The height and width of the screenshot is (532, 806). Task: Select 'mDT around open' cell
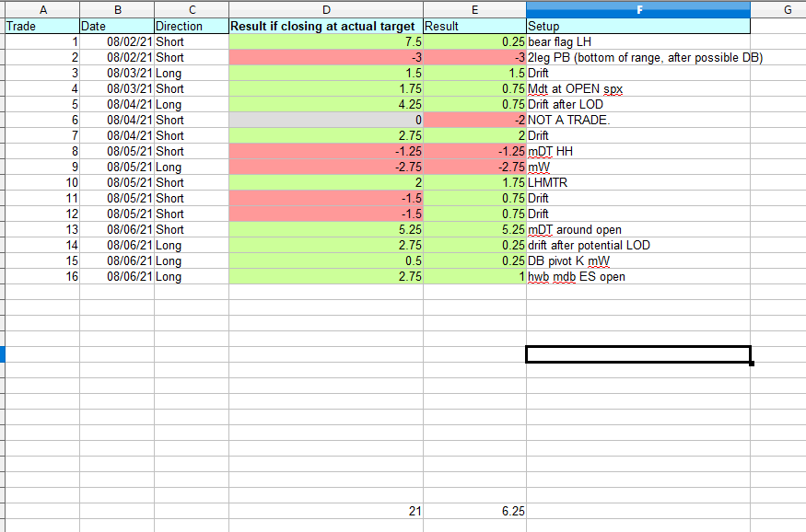pyautogui.click(x=638, y=229)
